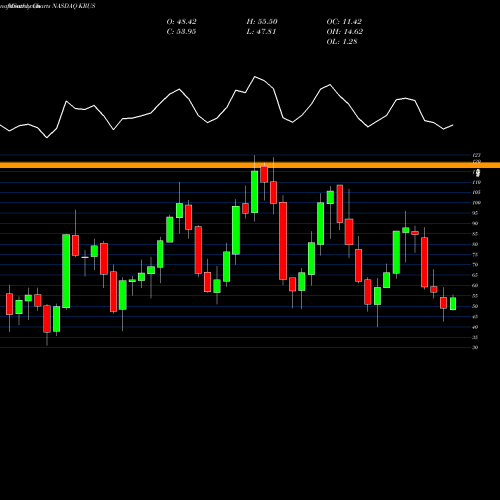Click the 90 price axis label
This screenshot has width=500, height=500.
(x=475, y=223)
